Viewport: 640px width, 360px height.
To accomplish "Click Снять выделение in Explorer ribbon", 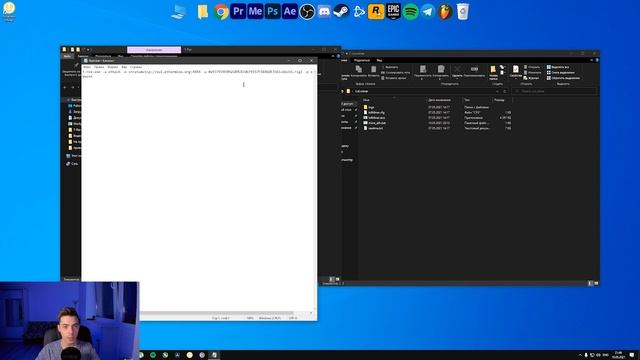I will (560, 72).
